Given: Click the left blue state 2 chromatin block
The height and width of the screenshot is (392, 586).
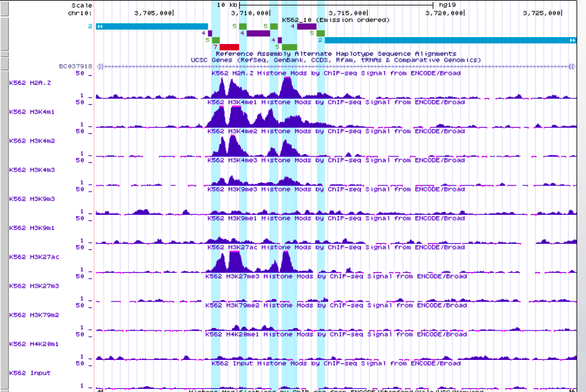Looking at the screenshot, I should (x=152, y=26).
